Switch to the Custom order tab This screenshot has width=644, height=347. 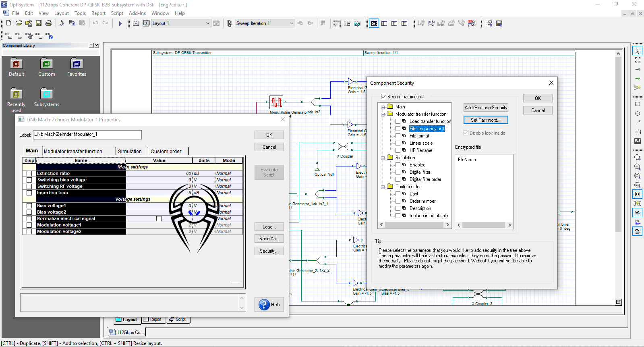click(x=166, y=152)
